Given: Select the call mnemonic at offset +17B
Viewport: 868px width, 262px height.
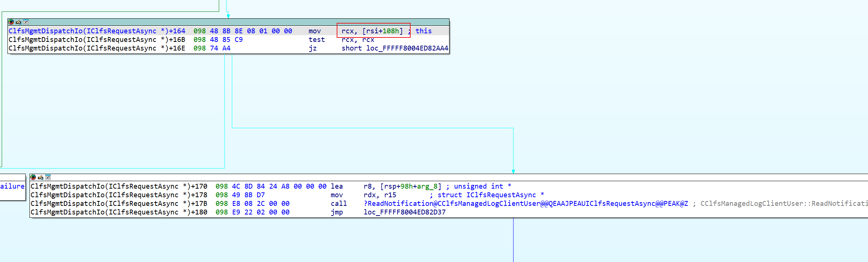Looking at the screenshot, I should click(339, 204).
